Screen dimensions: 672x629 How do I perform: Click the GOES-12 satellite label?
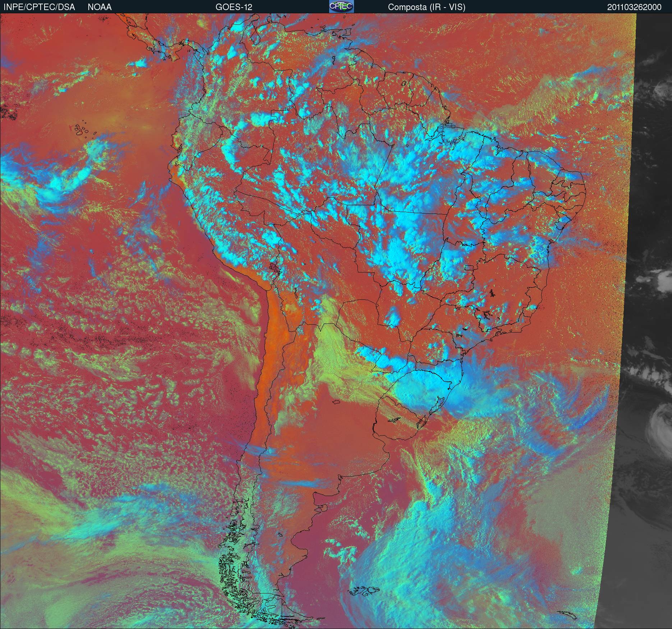click(234, 7)
